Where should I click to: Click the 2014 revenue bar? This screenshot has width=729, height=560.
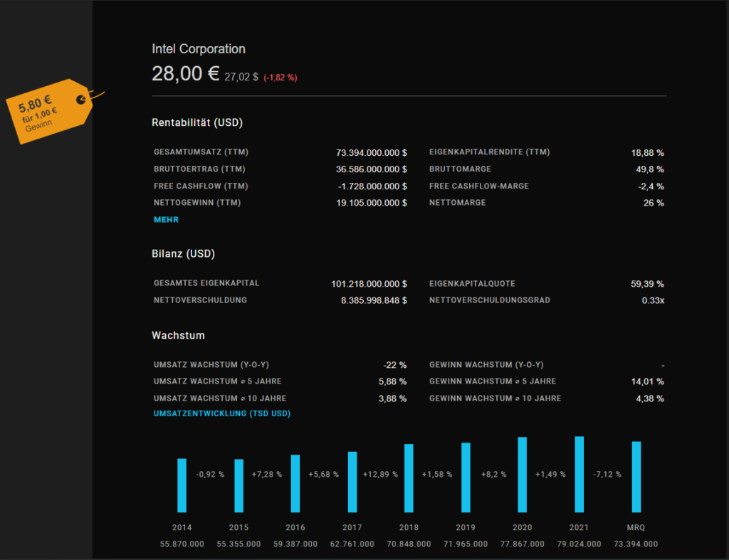[x=182, y=486]
